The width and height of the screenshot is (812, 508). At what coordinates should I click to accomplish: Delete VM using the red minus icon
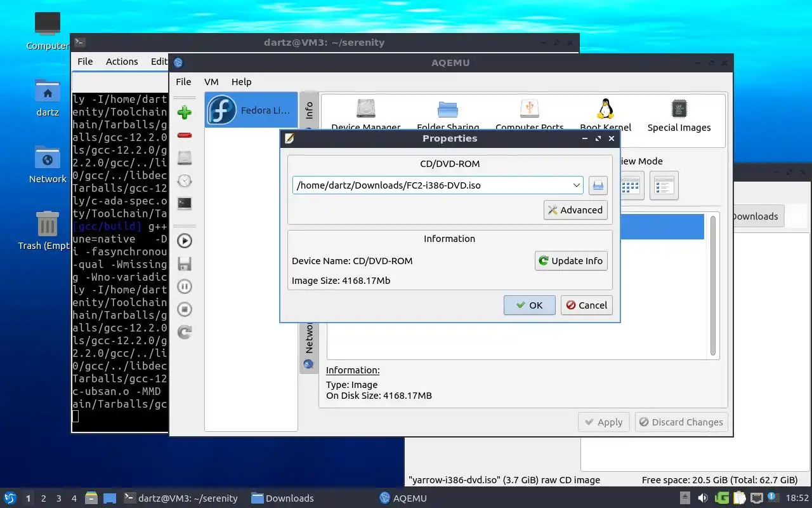click(x=185, y=135)
